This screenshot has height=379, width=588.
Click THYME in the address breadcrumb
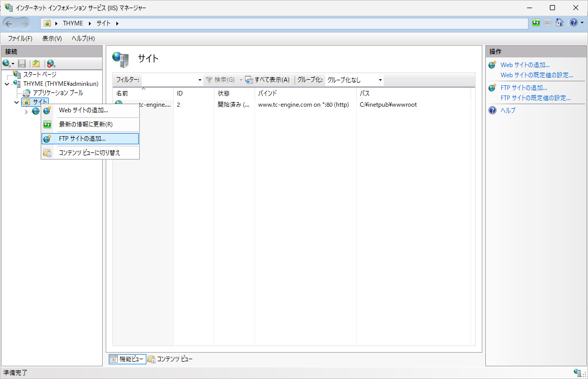[73, 23]
